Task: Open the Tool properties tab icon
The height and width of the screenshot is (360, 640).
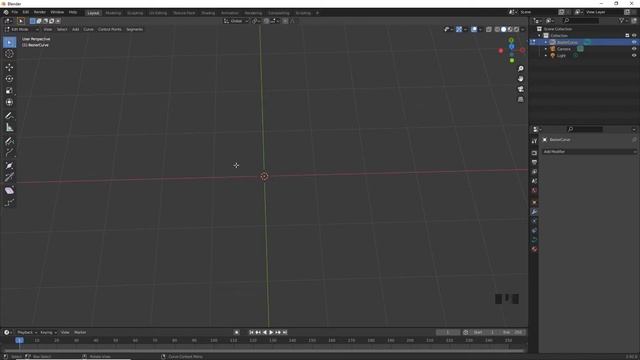Action: click(x=534, y=141)
